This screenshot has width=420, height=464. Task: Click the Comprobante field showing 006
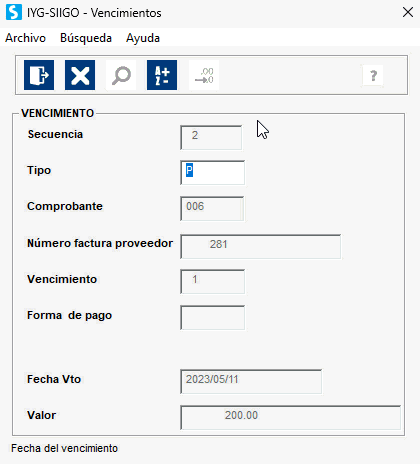(x=212, y=208)
